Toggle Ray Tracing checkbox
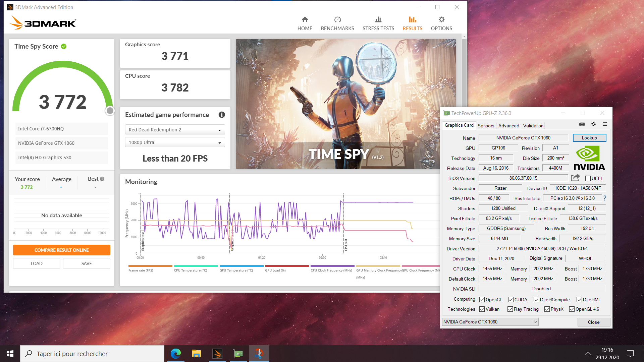This screenshot has height=362, width=644. 510,309
